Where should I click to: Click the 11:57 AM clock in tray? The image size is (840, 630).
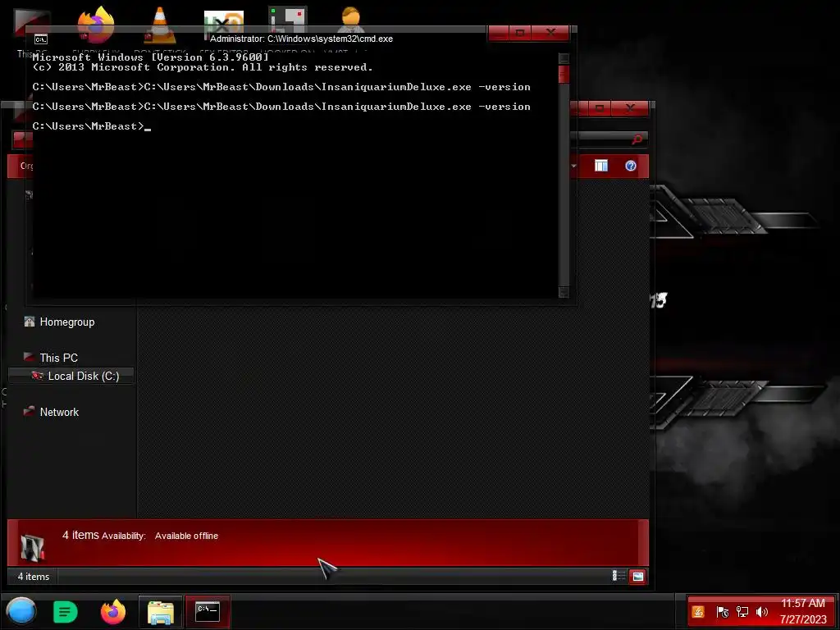[802, 603]
